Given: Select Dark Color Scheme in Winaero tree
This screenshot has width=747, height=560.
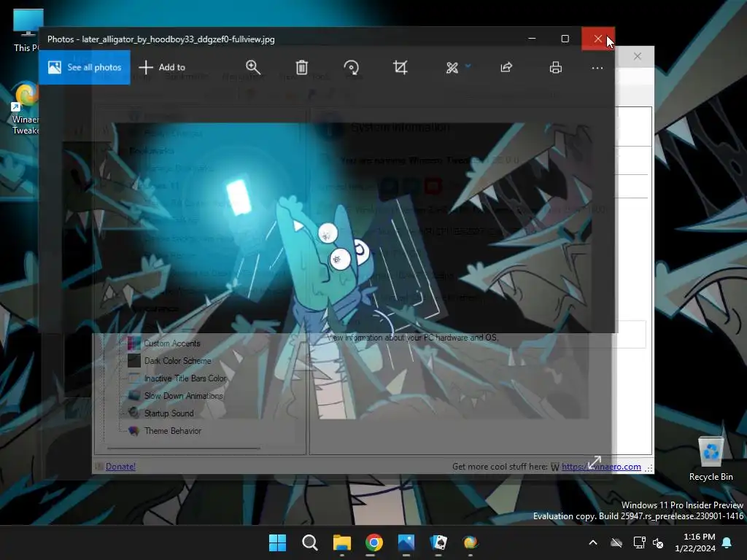Looking at the screenshot, I should coord(178,361).
